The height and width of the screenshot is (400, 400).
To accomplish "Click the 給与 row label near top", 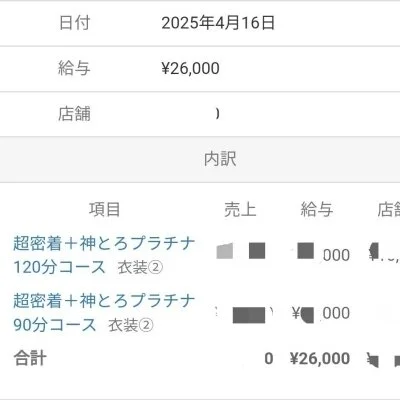I will click(x=74, y=68).
